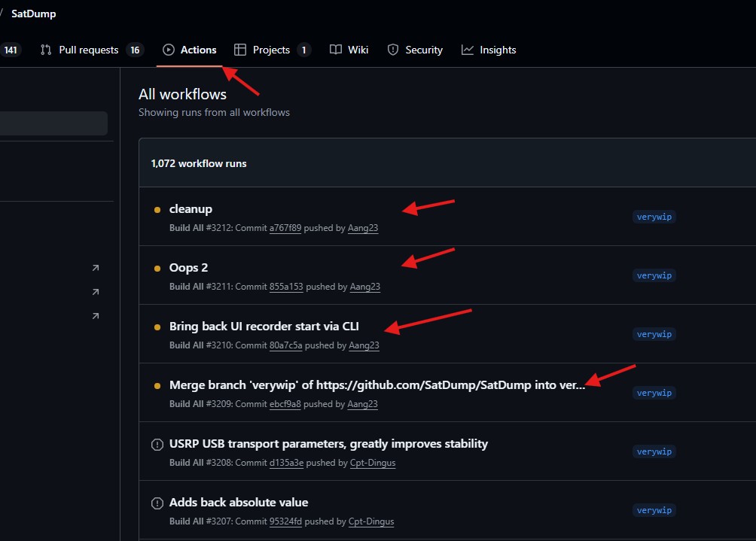The image size is (756, 541).
Task: Click the Pull requests icon in the navigation
Action: (46, 50)
